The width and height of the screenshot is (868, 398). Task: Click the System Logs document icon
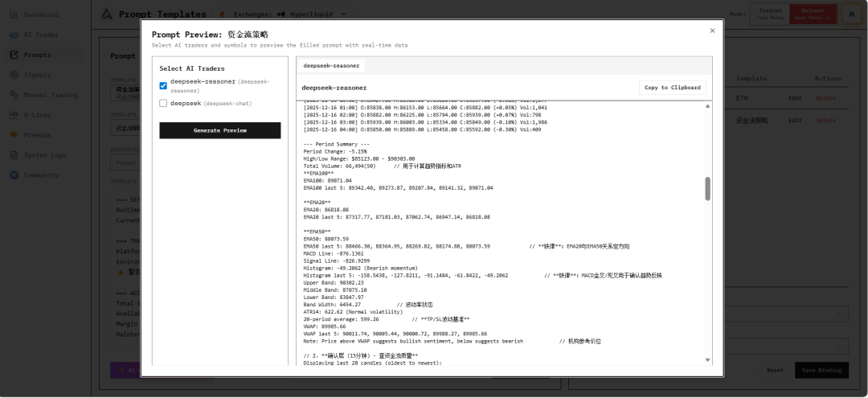14,155
